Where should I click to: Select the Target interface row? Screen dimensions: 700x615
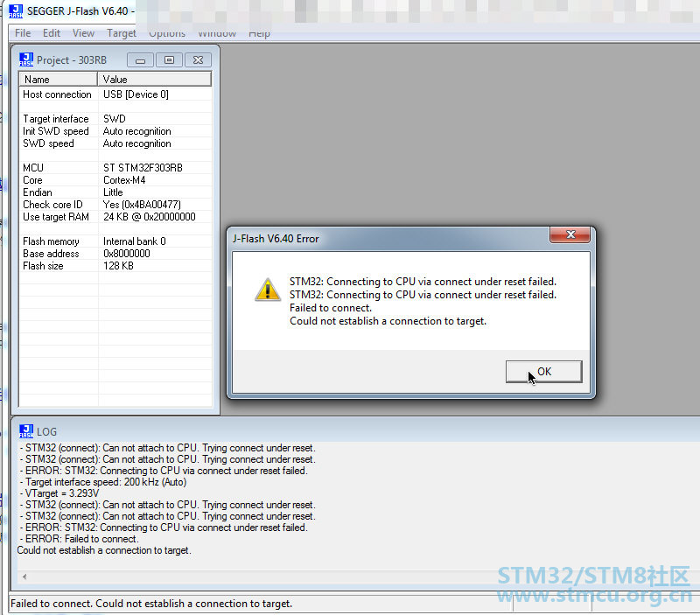pos(115,119)
